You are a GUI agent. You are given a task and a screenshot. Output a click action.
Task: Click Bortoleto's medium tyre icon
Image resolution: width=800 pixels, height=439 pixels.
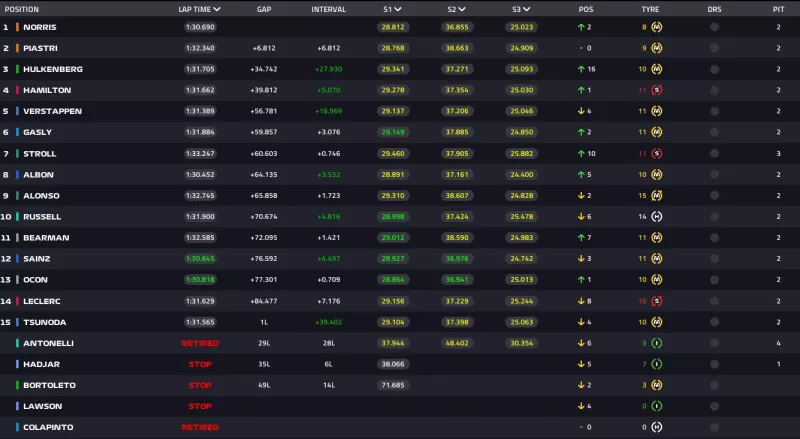point(657,385)
